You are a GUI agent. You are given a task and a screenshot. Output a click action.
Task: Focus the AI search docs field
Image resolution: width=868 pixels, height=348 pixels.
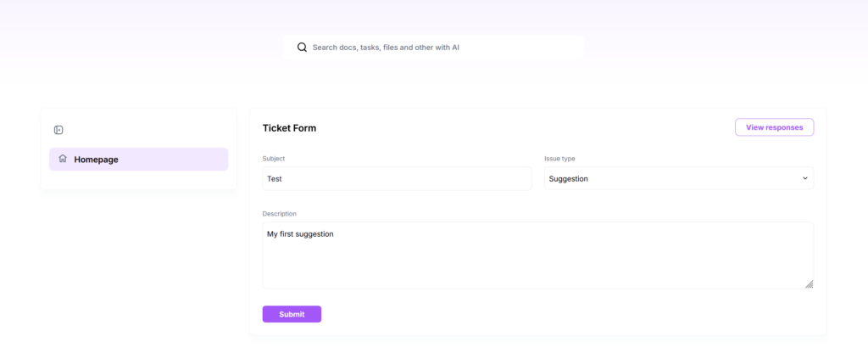433,47
